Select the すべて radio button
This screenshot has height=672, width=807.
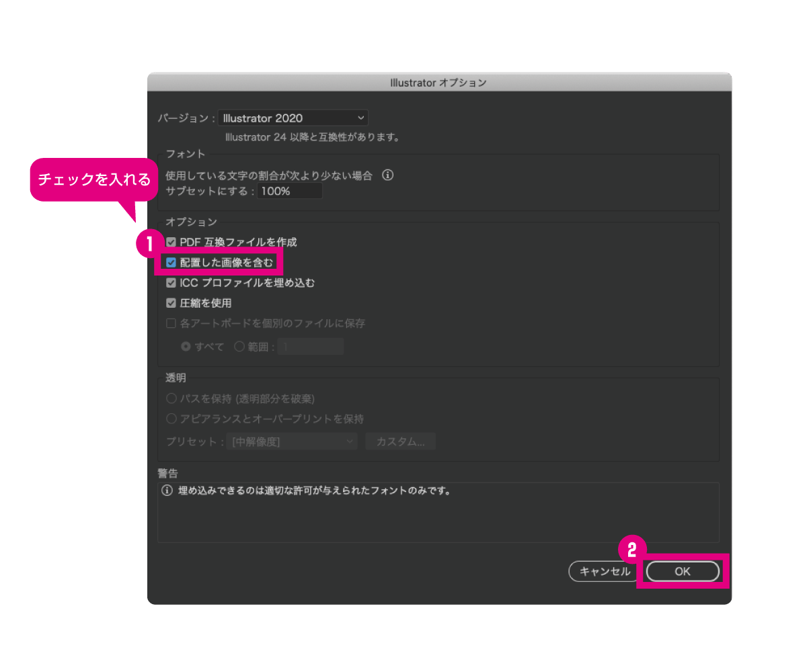(x=186, y=347)
